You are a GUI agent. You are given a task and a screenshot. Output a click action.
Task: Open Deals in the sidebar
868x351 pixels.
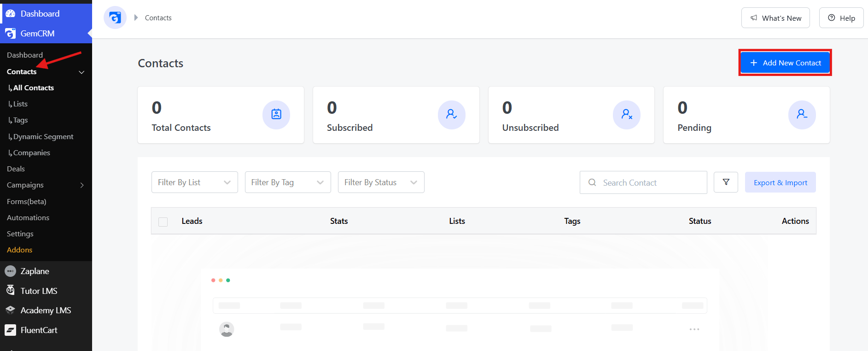(x=16, y=169)
